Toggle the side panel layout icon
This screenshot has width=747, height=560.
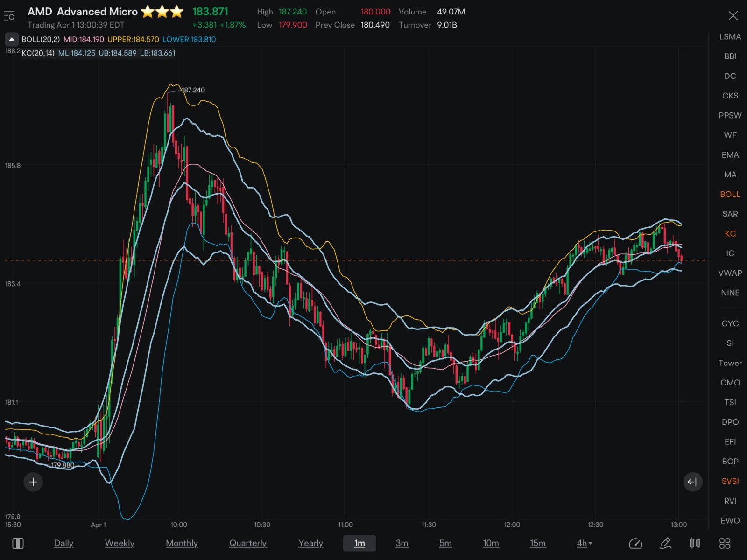[18, 543]
